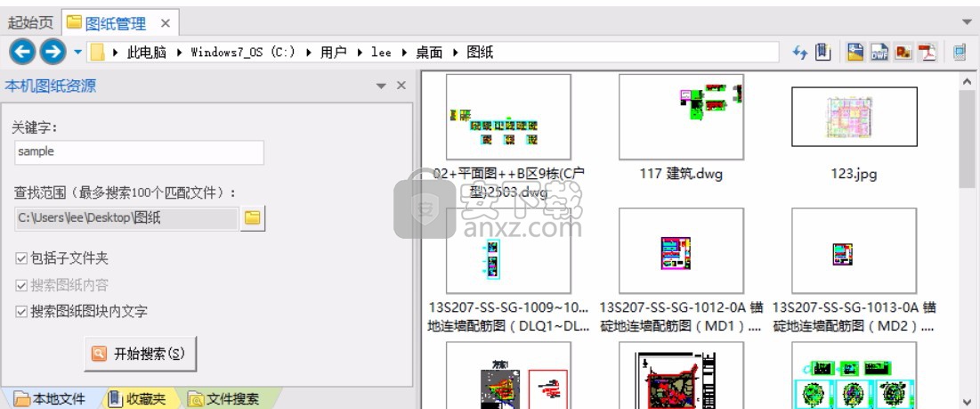Switch to the 文件搜索 bottom tab
Screen dimensions: 980x409
[225, 399]
